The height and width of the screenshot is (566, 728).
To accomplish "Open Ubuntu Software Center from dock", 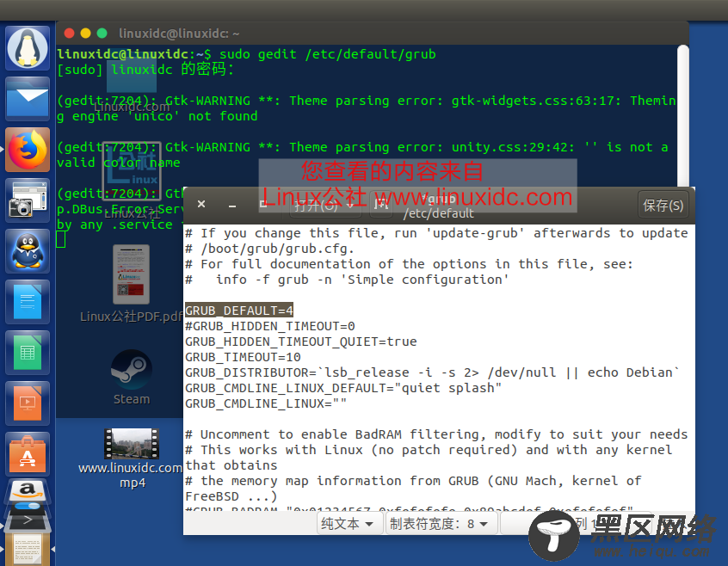I will (28, 454).
